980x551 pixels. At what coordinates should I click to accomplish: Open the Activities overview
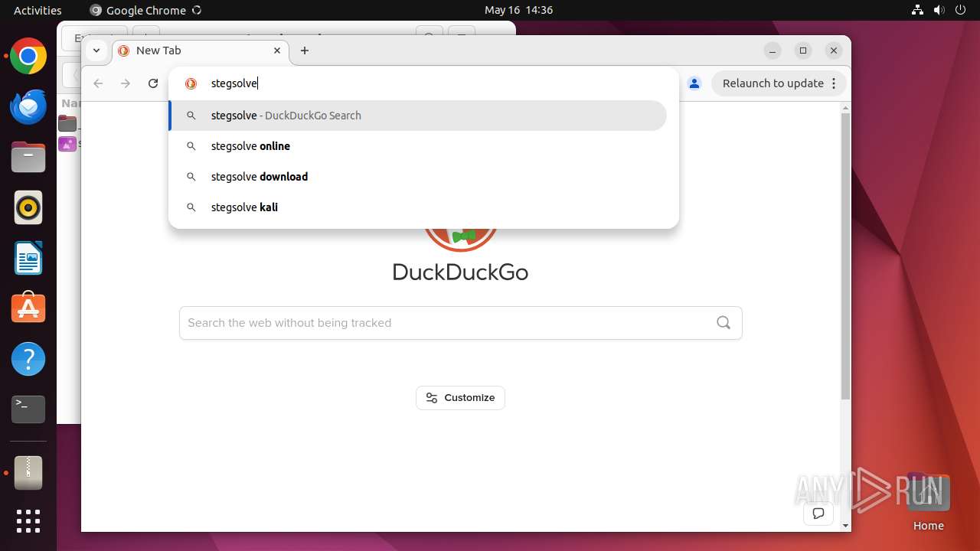point(38,10)
